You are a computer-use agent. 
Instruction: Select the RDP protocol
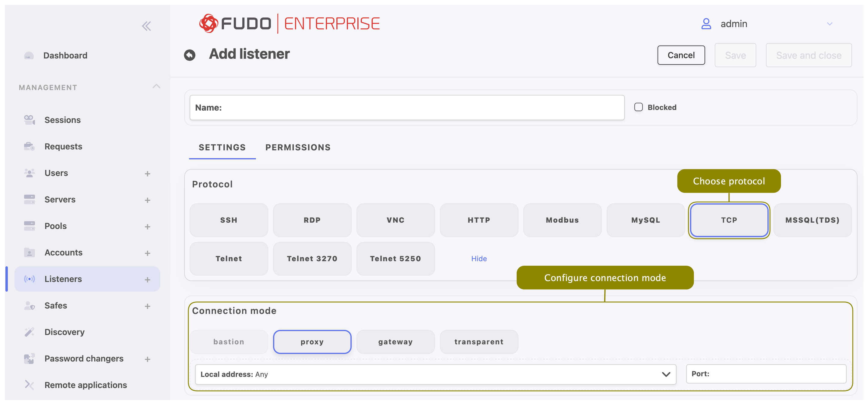pyautogui.click(x=312, y=220)
